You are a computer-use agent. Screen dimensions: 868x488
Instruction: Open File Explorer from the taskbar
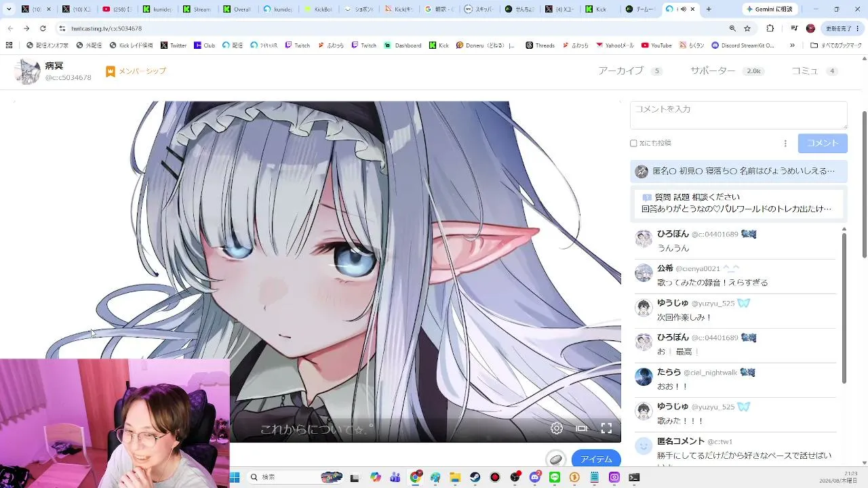click(456, 477)
